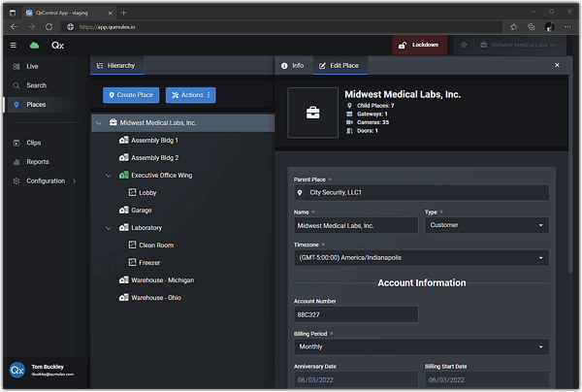
Task: Click the browser address bar
Action: click(282, 27)
